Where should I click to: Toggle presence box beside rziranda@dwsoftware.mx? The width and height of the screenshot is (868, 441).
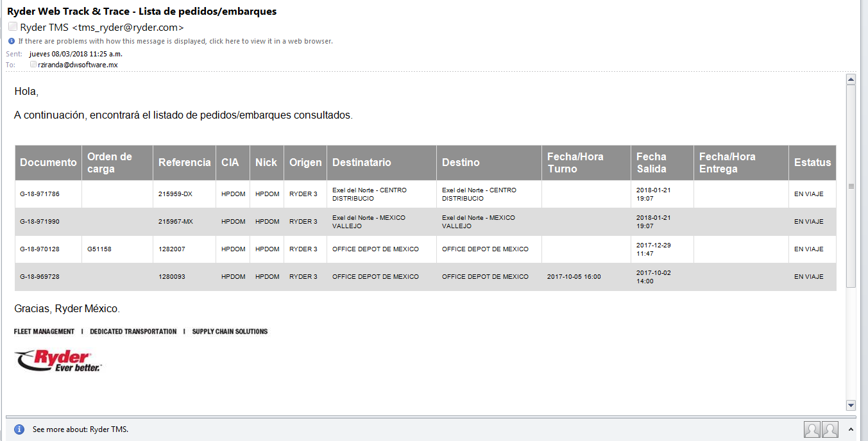pyautogui.click(x=33, y=65)
